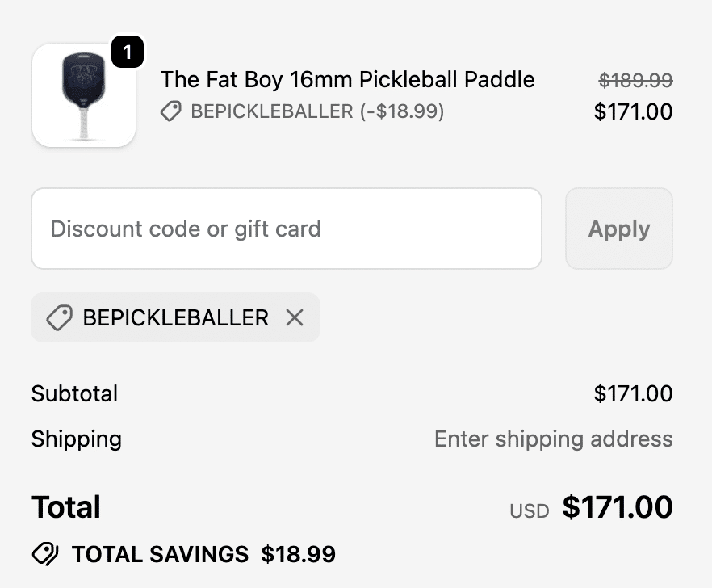Click the Subtotal label
Screen dimensions: 712x588
click(x=74, y=393)
